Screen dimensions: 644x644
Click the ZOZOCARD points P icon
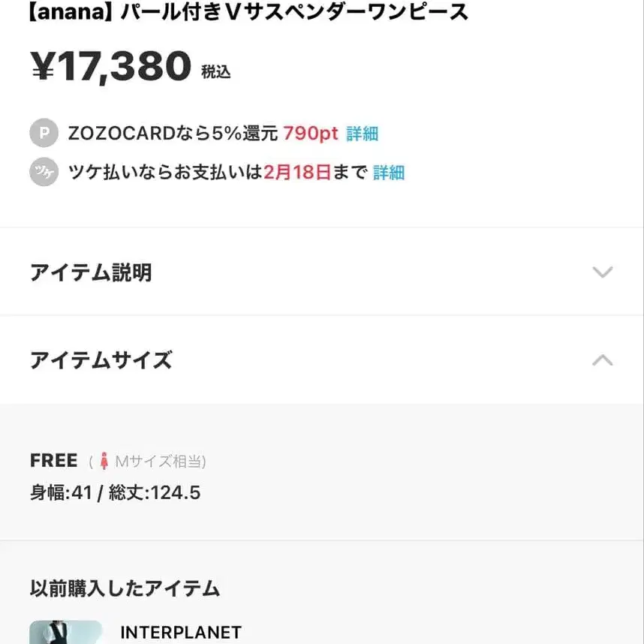pyautogui.click(x=44, y=133)
